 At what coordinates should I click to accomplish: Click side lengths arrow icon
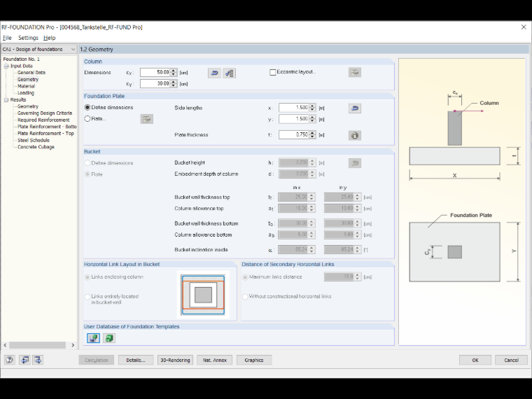355,108
